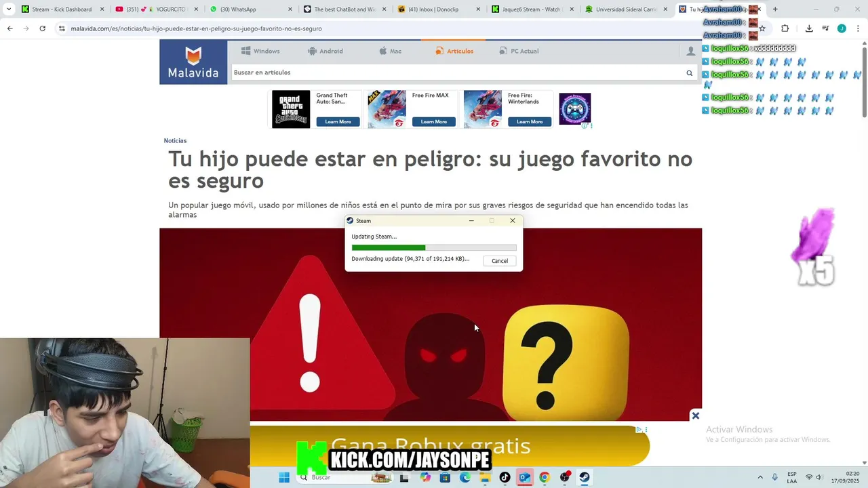Open the site information icon in address bar
Screen dimensions: 868x488
pos(62,28)
